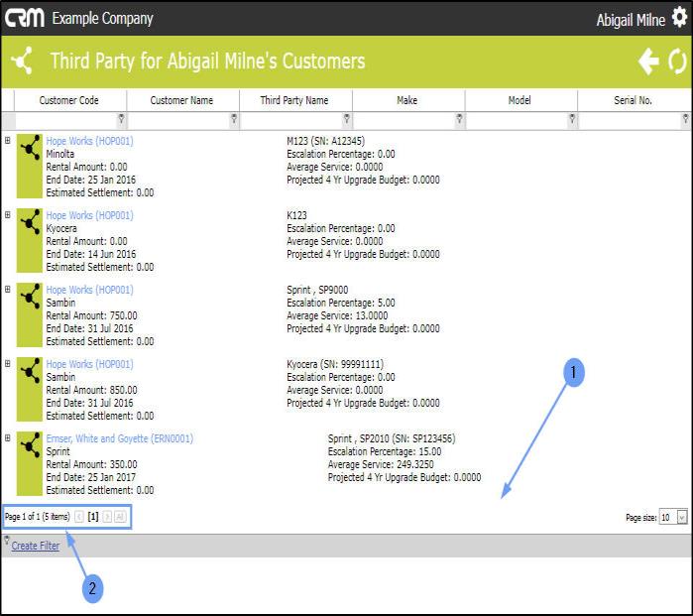Click the Customer Code filter field
The height and width of the screenshot is (616, 693).
point(65,121)
